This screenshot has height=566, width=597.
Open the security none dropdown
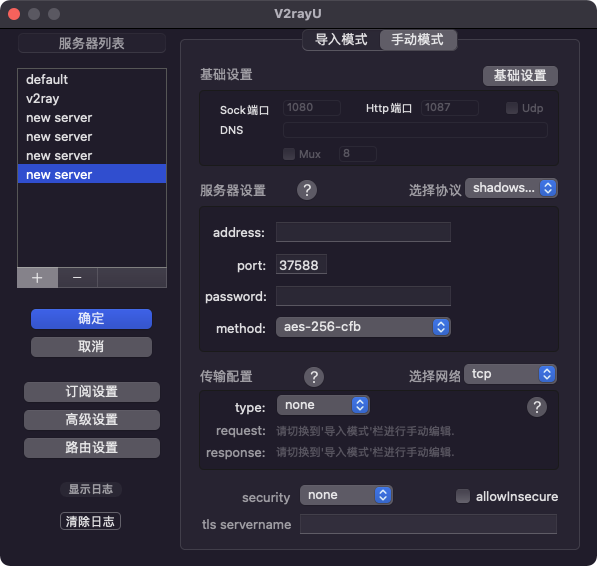(x=346, y=495)
